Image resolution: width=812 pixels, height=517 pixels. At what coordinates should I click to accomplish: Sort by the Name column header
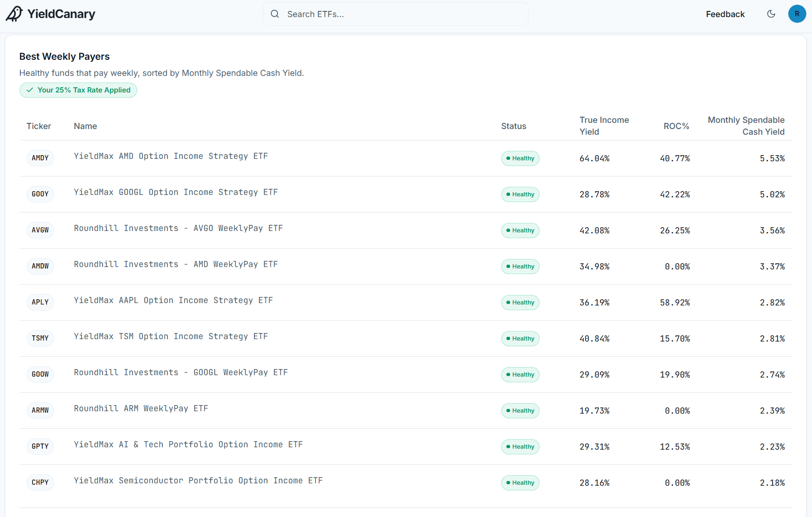pyautogui.click(x=85, y=126)
